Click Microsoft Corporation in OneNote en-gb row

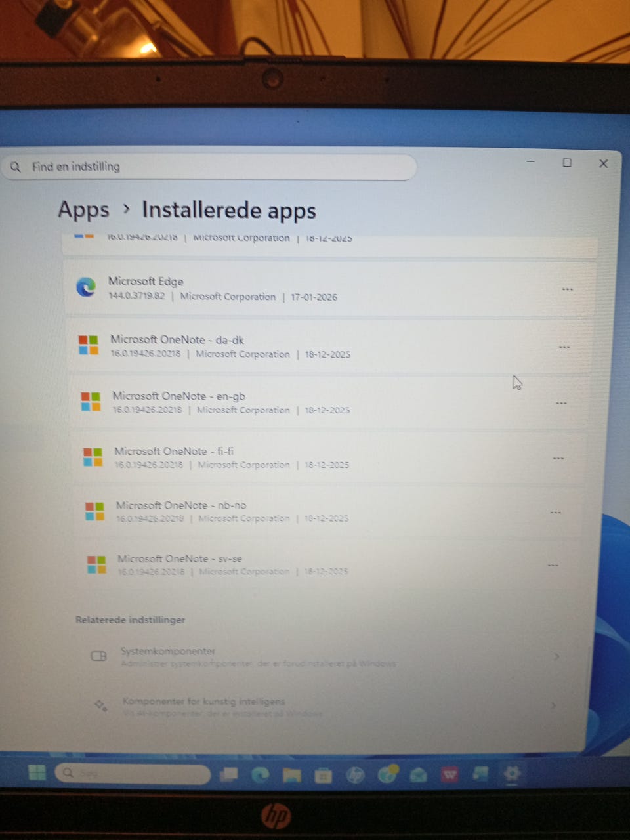pos(243,410)
